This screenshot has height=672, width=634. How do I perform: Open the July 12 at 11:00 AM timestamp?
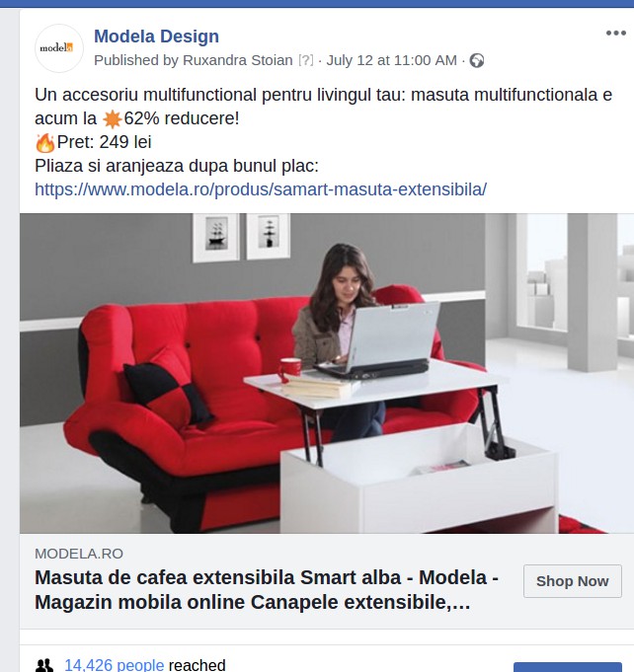[391, 60]
